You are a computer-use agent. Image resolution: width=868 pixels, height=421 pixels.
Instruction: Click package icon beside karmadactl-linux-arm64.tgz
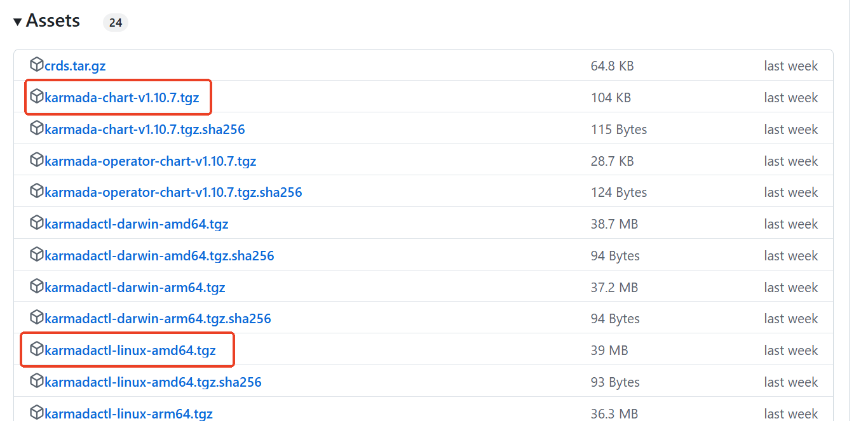(36, 413)
